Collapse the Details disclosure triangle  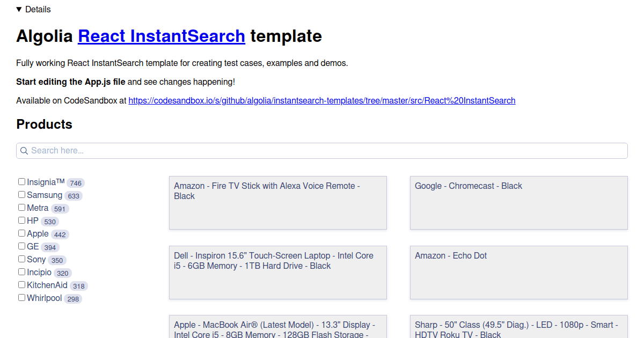[19, 9]
